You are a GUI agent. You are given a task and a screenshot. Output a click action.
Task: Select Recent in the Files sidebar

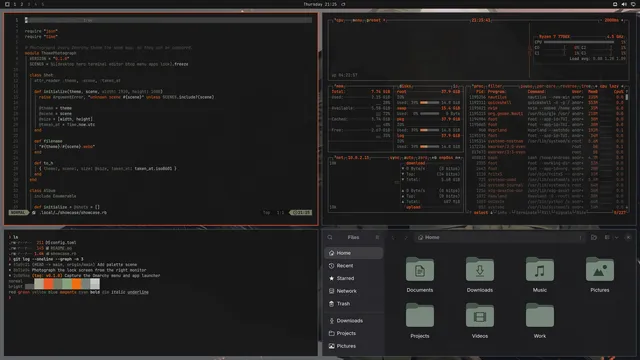coord(353,266)
